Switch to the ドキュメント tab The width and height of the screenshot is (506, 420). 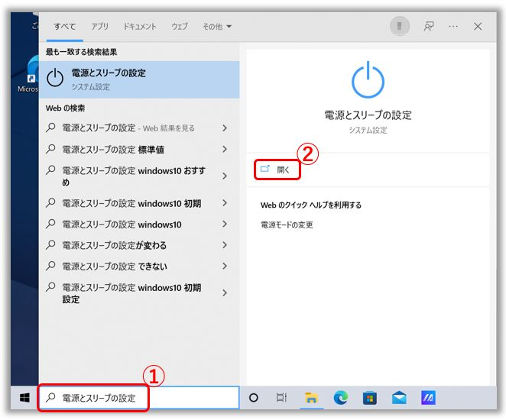coord(140,27)
